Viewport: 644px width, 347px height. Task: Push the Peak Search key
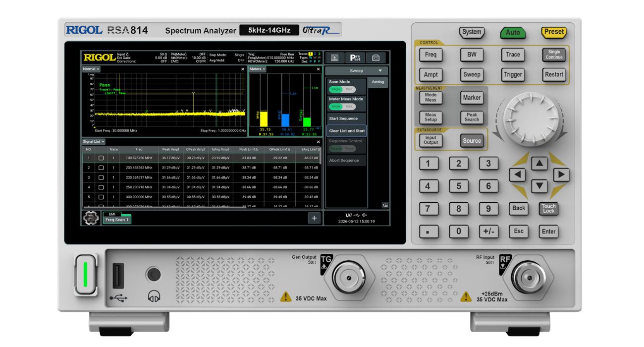point(472,117)
